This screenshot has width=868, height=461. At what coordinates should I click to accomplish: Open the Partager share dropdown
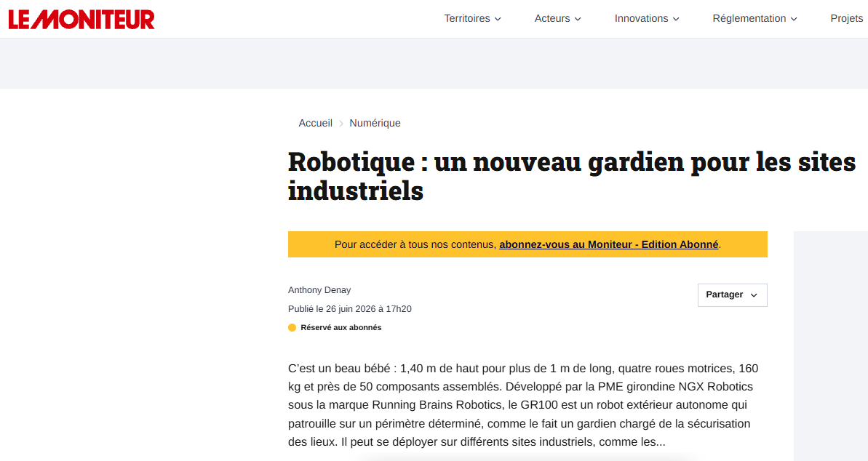732,295
